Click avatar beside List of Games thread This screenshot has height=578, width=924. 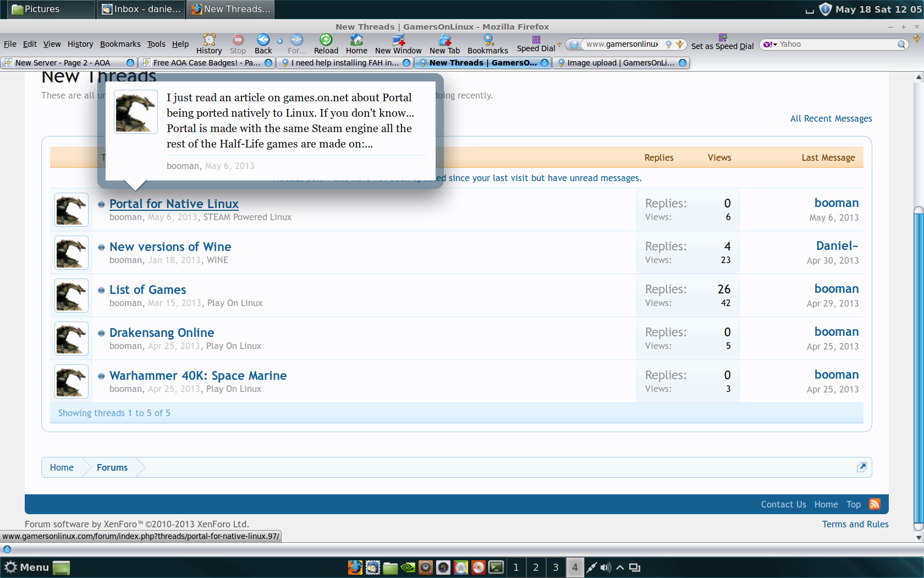[x=71, y=296]
